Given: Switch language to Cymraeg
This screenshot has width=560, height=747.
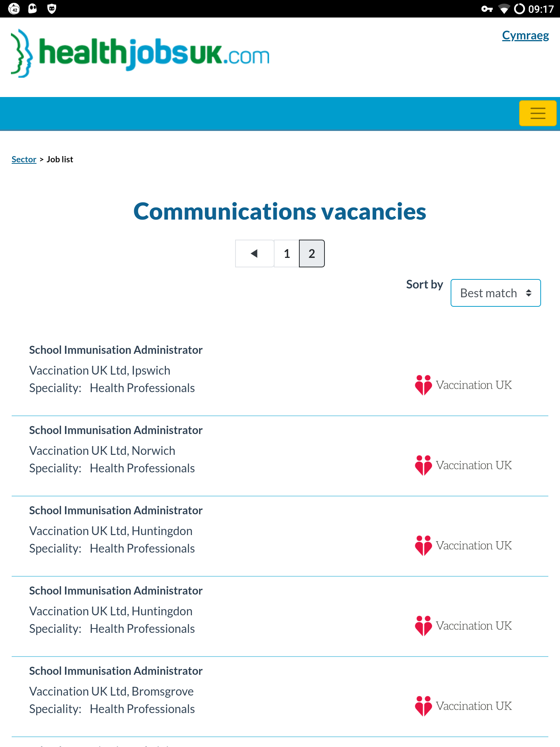Looking at the screenshot, I should [525, 35].
